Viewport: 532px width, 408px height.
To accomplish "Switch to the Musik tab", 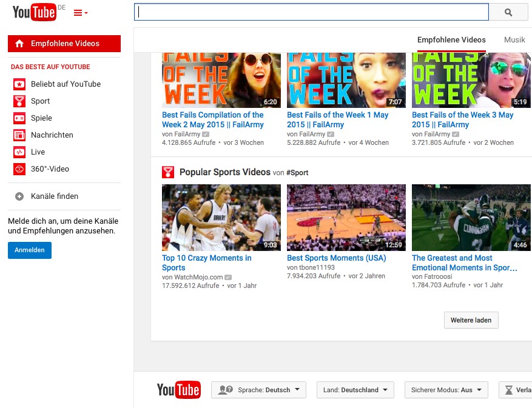I will pos(514,39).
